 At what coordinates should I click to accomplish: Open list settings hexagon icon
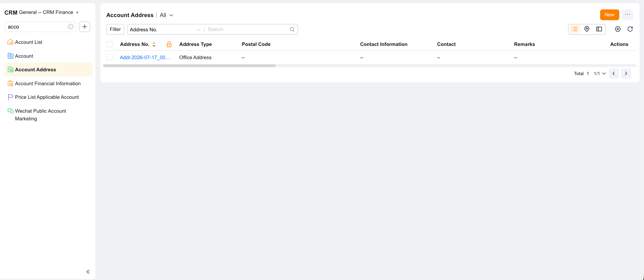[618, 29]
